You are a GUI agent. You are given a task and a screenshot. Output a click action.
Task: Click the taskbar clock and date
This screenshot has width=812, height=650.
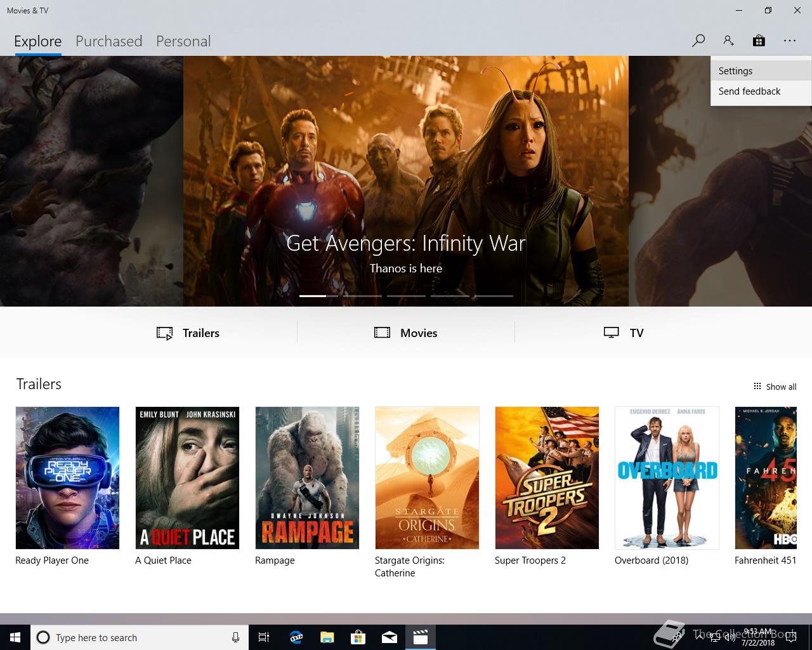[758, 637]
